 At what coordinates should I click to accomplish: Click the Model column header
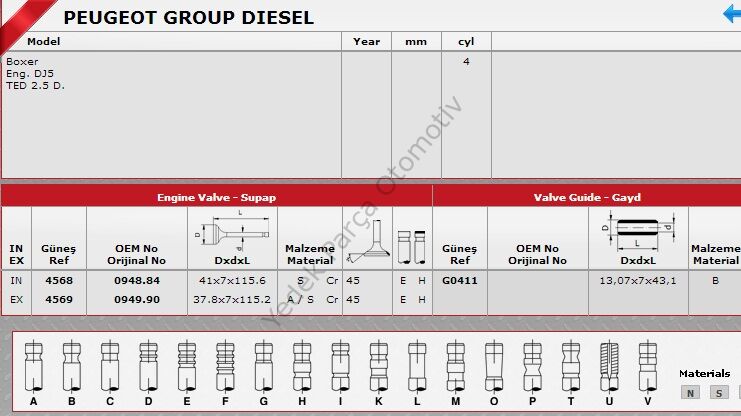click(x=43, y=41)
